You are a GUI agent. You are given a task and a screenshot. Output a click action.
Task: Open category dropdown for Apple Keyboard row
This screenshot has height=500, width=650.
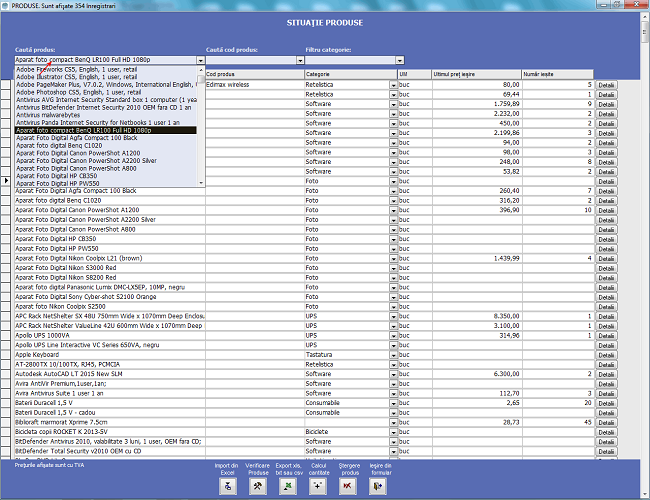tap(393, 355)
